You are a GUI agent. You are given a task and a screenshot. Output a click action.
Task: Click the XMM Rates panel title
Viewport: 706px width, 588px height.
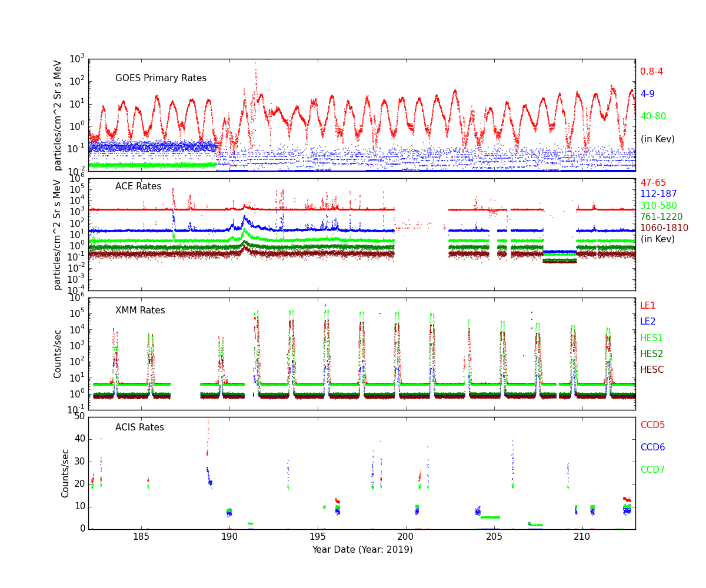(140, 310)
